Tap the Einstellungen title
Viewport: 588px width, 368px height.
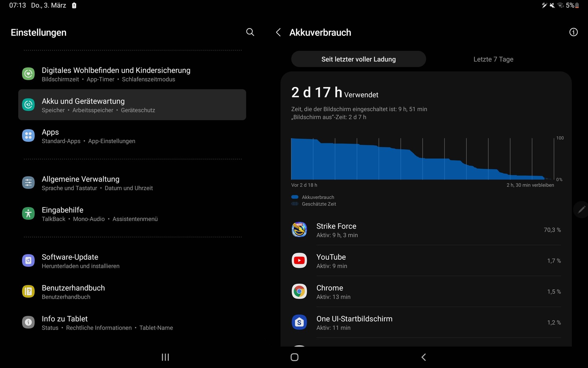[39, 32]
